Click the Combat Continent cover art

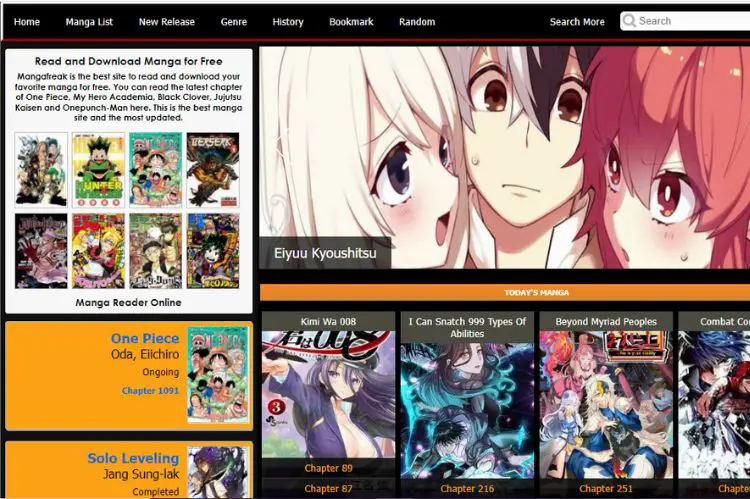pyautogui.click(x=714, y=404)
